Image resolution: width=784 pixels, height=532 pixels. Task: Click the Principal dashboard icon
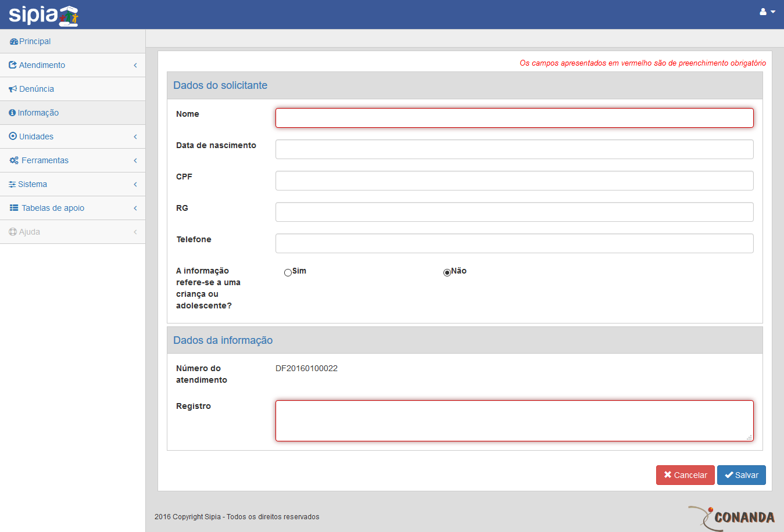[x=14, y=42]
